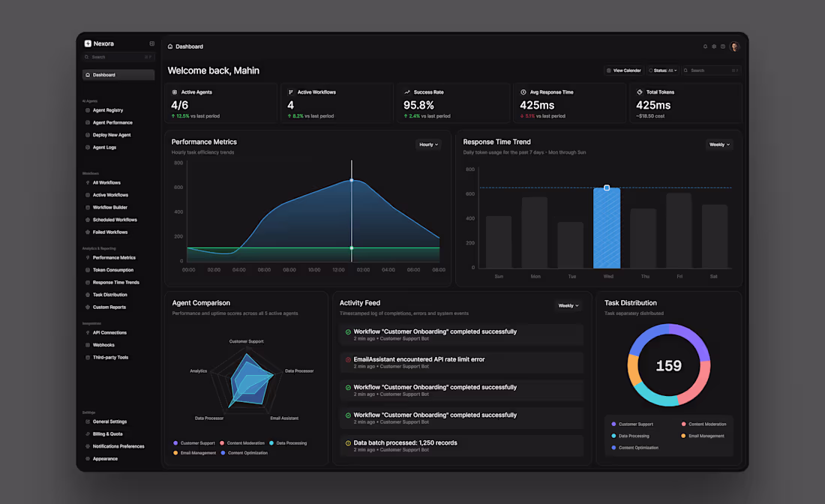825x504 pixels.
Task: Click Customer Support legend dot in Task Distribution
Action: (x=613, y=424)
